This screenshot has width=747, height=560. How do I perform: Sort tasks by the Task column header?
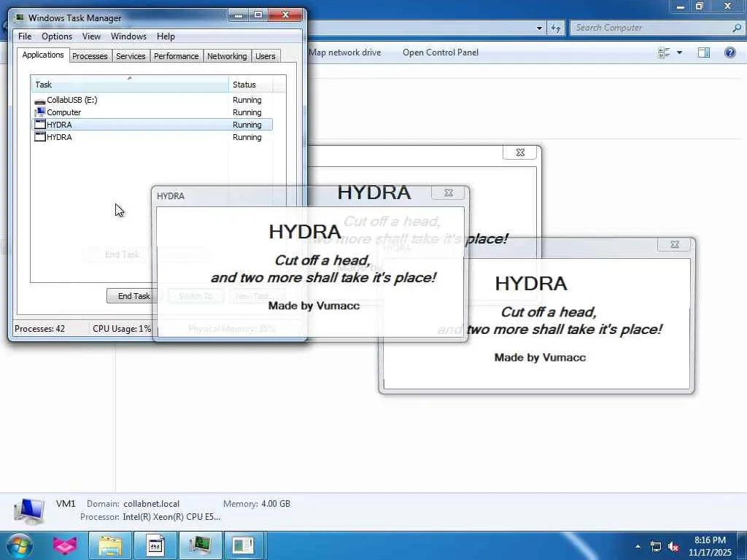pyautogui.click(x=130, y=85)
